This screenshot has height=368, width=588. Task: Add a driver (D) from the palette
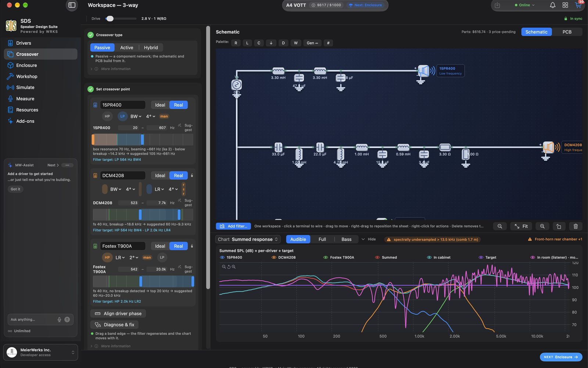(x=283, y=43)
